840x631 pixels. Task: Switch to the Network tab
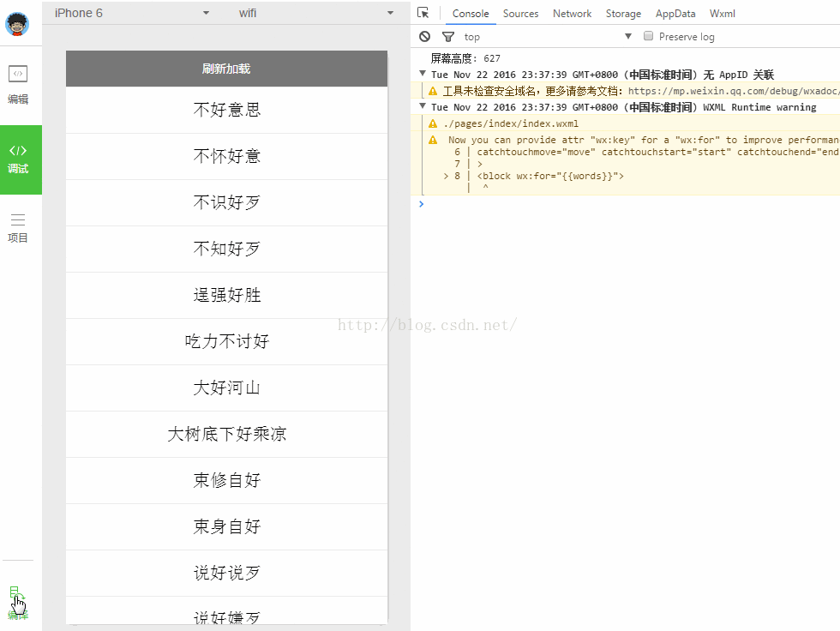pyautogui.click(x=572, y=14)
